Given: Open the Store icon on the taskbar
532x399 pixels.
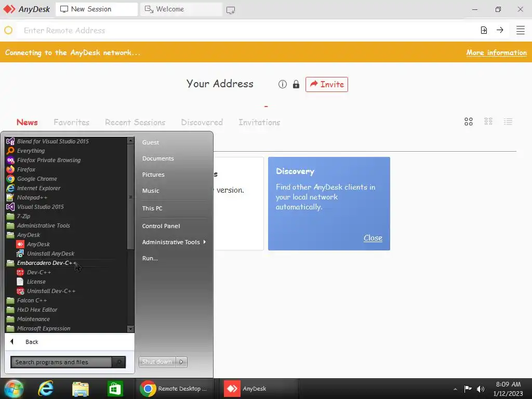Looking at the screenshot, I should [x=115, y=389].
